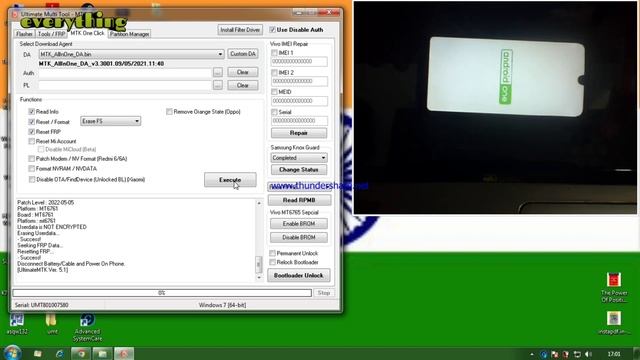Switch to the Flasher tab

24,34
